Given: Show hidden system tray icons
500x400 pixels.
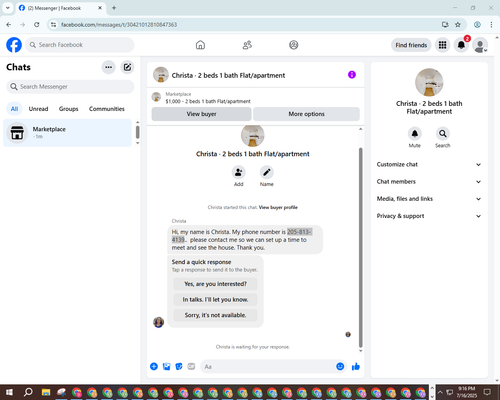Looking at the screenshot, I should coord(440,392).
